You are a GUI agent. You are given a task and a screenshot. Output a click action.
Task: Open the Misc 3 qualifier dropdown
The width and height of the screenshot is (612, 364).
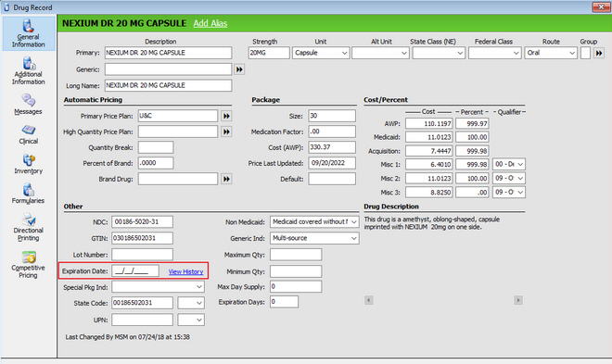click(509, 192)
